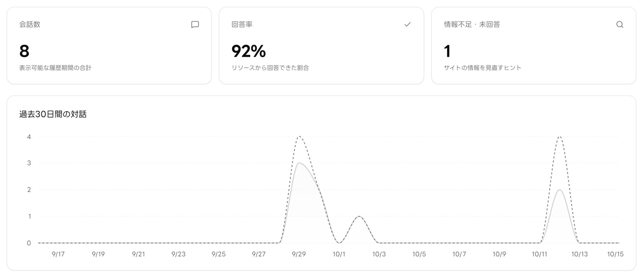Click the 10/15 x-axis label
This screenshot has height=278, width=644.
615,254
